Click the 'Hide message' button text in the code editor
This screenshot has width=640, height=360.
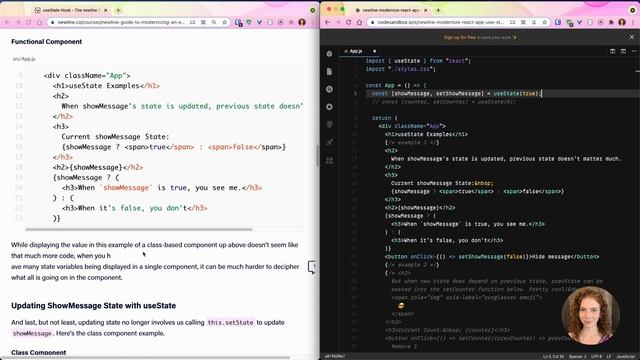(x=551, y=257)
